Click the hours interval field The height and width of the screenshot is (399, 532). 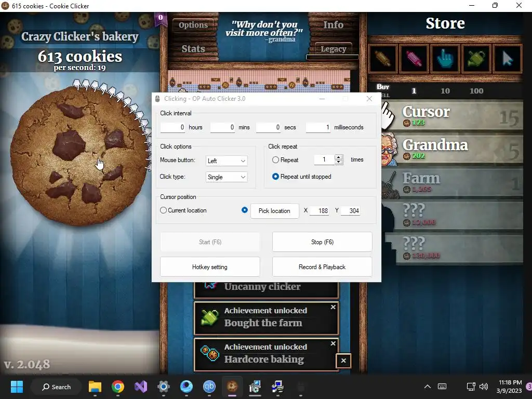(172, 127)
